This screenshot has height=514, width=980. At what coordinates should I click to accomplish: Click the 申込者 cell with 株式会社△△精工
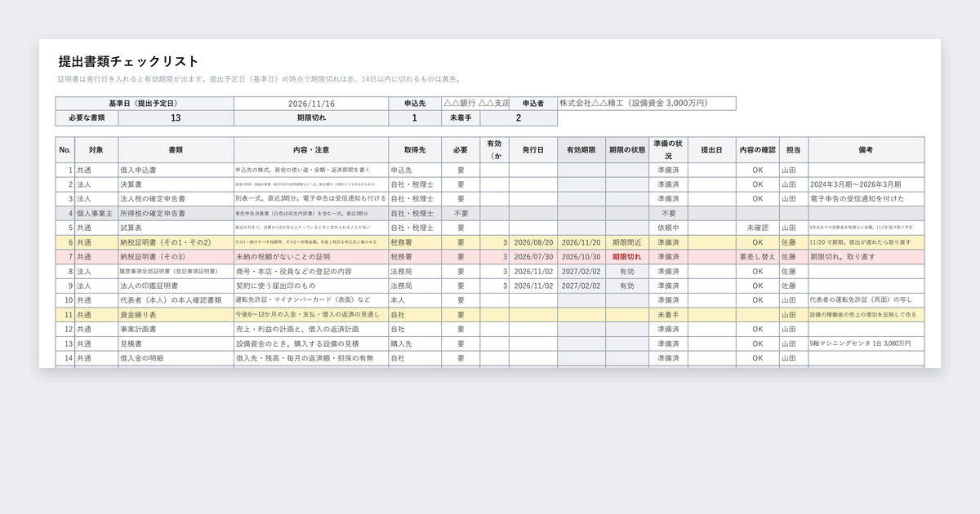pyautogui.click(x=647, y=104)
